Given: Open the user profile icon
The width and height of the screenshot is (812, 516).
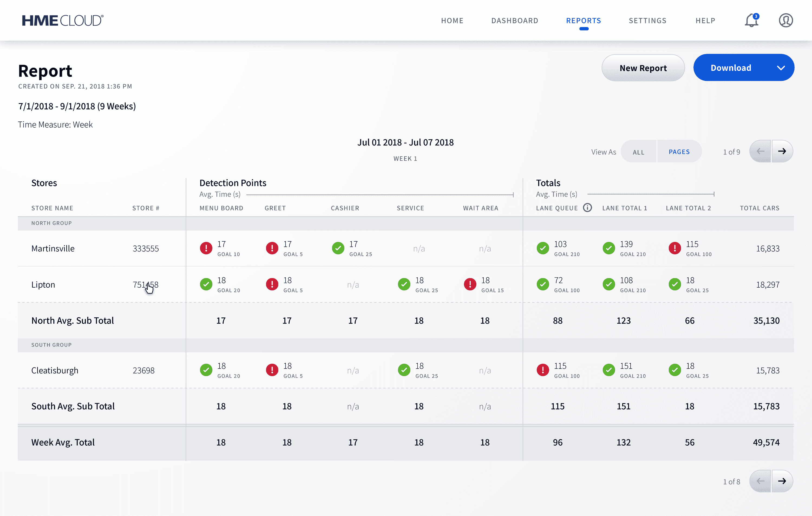Looking at the screenshot, I should tap(785, 21).
